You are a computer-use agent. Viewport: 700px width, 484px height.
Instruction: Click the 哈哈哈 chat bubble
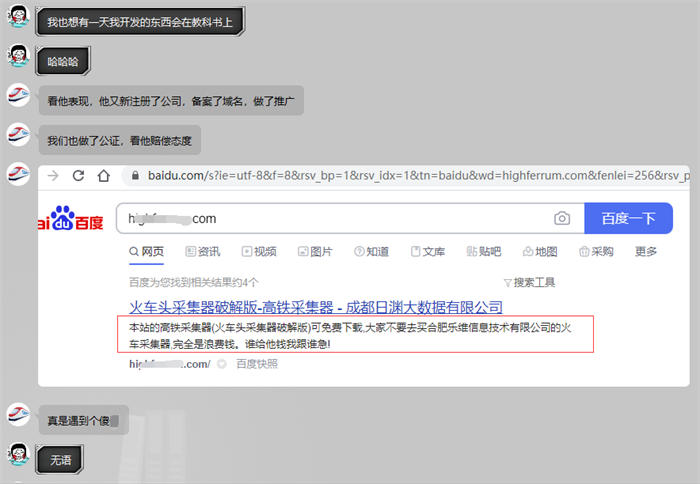63,61
